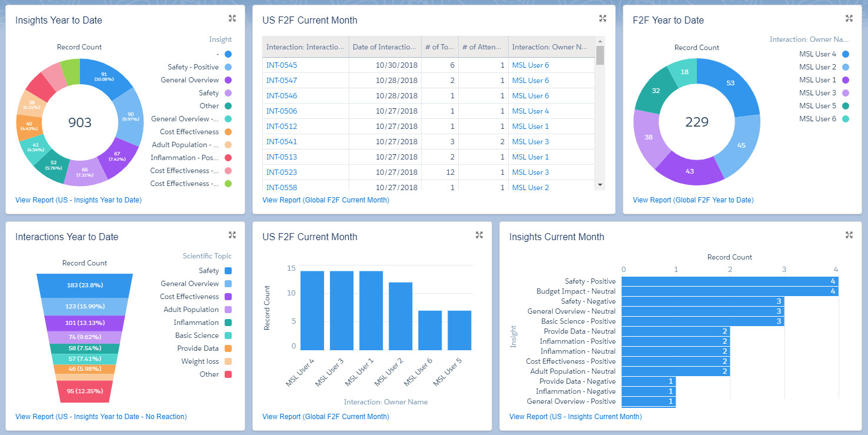This screenshot has width=868, height=435.
Task: Open View Report (US - Insights Year to Date - No Reaction)
Action: click(x=101, y=416)
